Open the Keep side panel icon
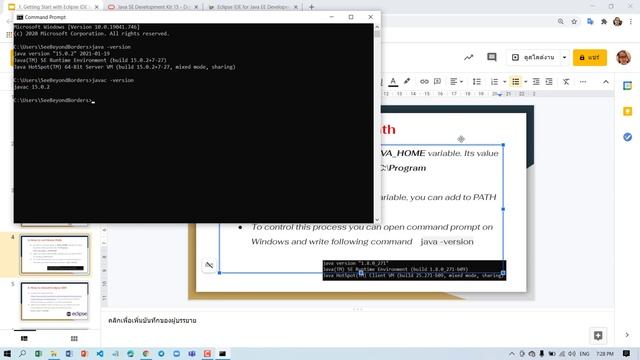 (x=627, y=111)
